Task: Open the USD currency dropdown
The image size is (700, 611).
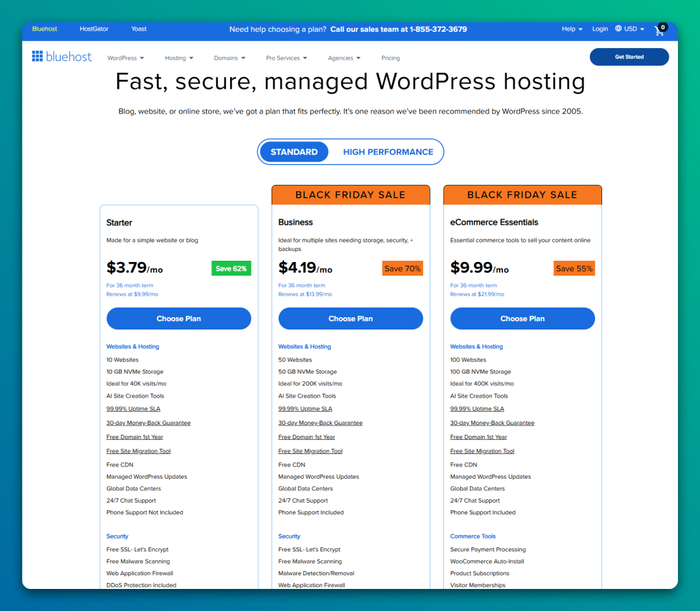Action: tap(634, 29)
